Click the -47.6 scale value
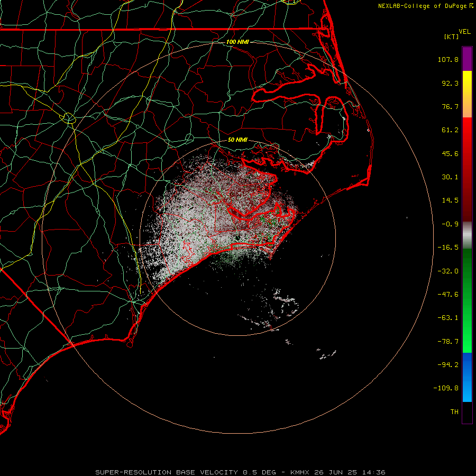Screen dimensions: 476x476 click(x=448, y=295)
